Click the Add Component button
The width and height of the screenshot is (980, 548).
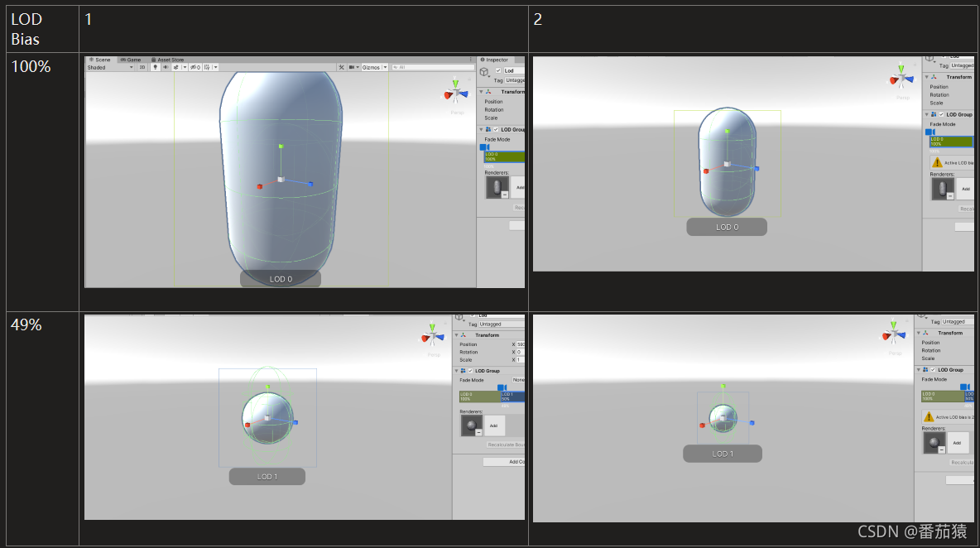tap(504, 462)
